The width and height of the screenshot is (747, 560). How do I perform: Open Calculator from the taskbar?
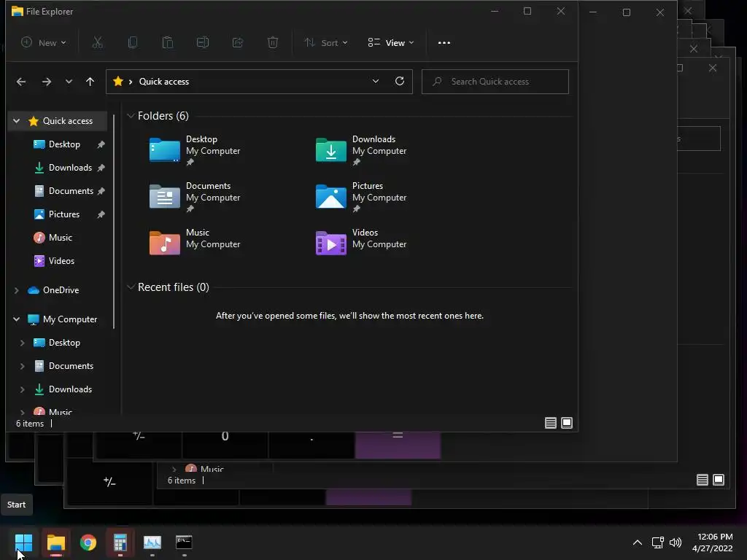click(x=120, y=542)
